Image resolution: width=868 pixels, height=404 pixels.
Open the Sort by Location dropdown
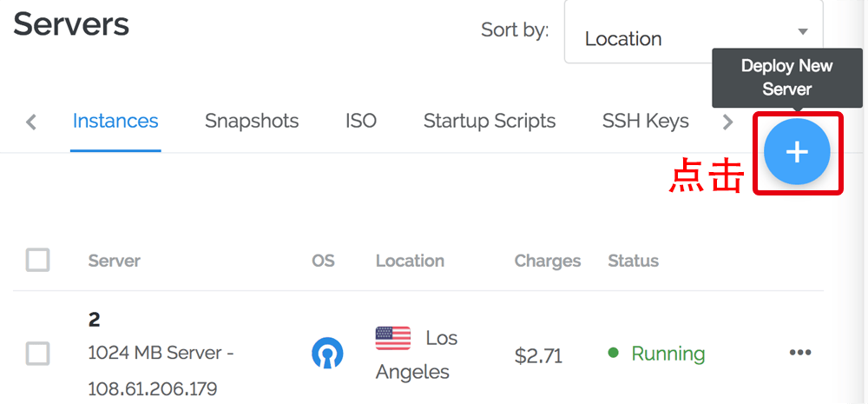click(x=693, y=38)
